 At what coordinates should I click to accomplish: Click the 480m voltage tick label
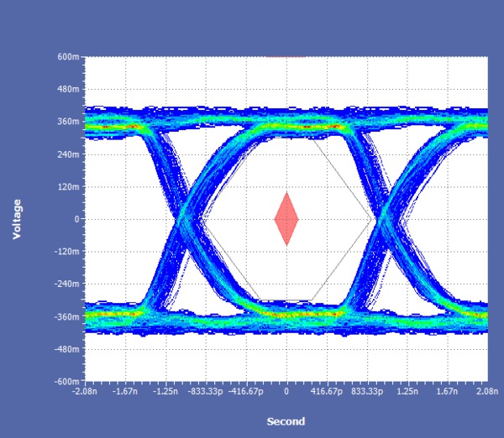coord(69,90)
